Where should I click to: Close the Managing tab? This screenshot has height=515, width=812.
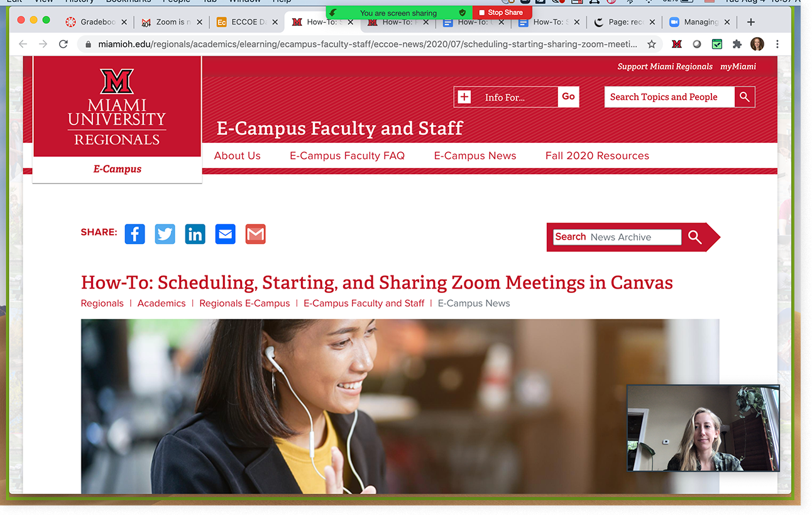tap(727, 22)
